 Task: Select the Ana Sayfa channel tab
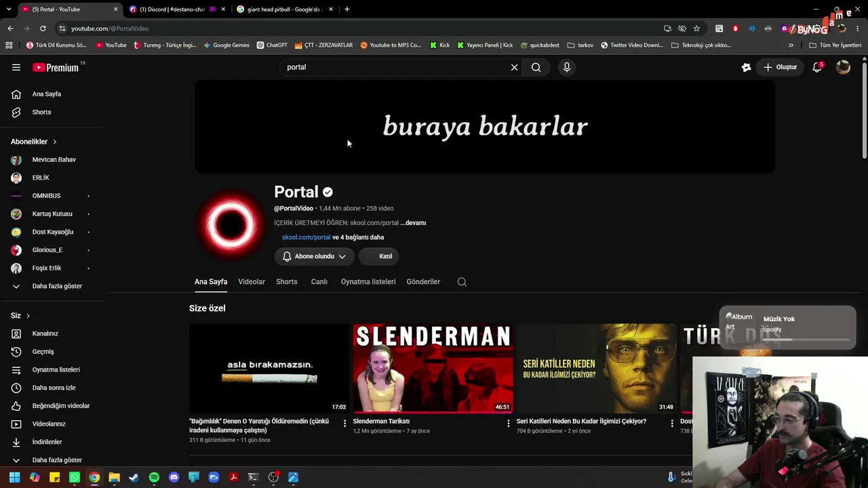[x=211, y=282]
